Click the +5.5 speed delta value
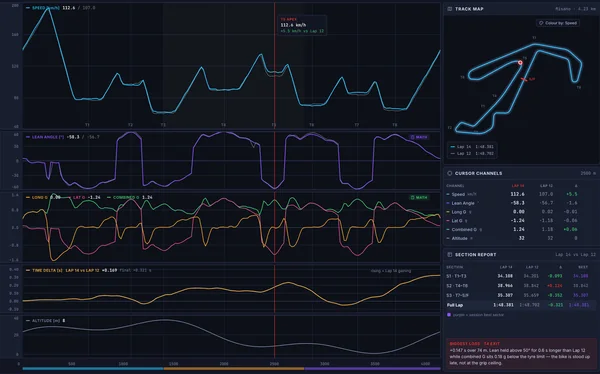The height and width of the screenshot is (374, 600). [x=572, y=194]
